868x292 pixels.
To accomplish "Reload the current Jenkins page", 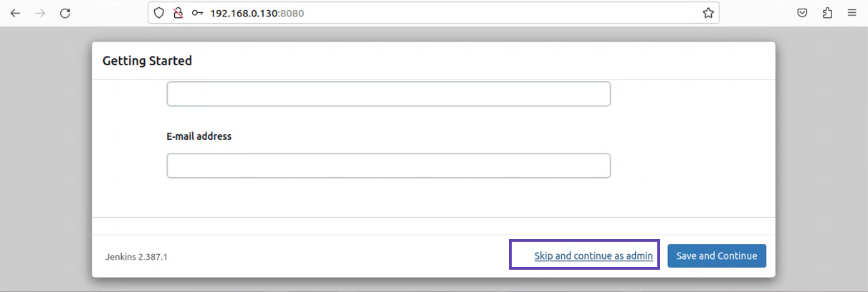I will [65, 13].
